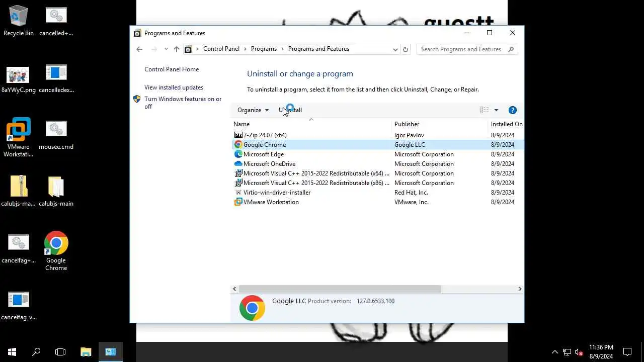Click the Programs and Features breadcrumb
Viewport: 644px width, 362px height.
pos(318,49)
